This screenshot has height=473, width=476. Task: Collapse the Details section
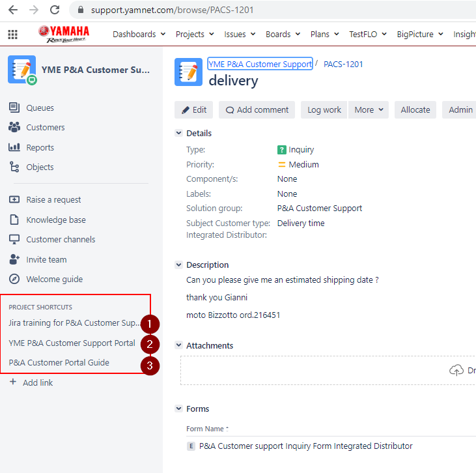pyautogui.click(x=179, y=133)
